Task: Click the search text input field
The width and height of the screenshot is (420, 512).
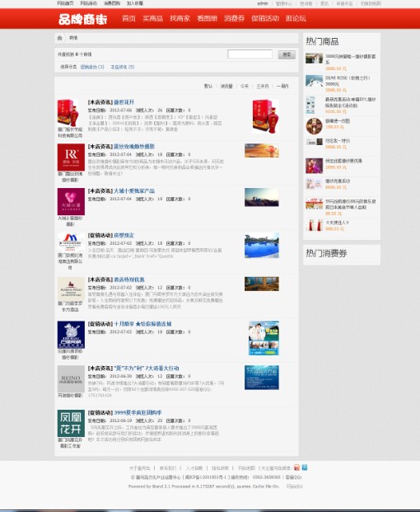Action: coord(250,54)
